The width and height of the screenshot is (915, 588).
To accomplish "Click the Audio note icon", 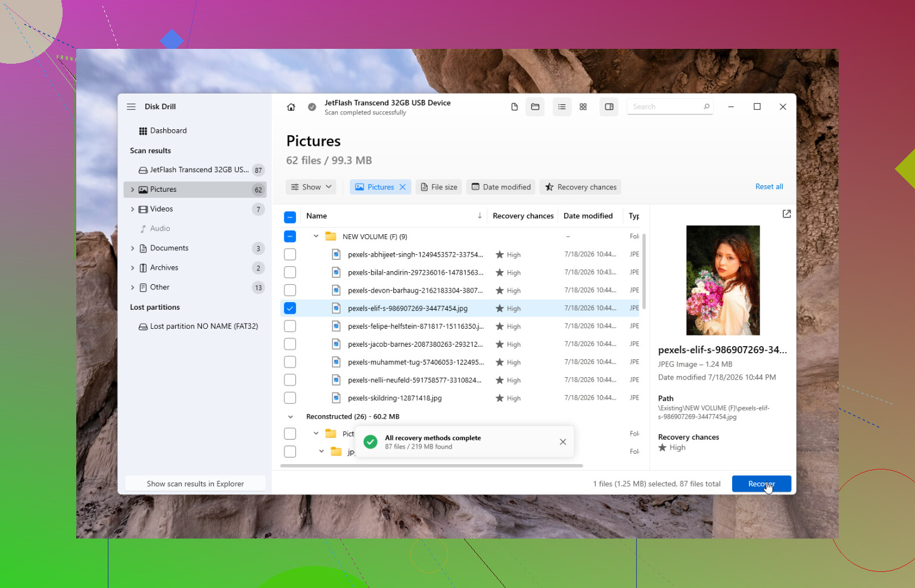I will coord(143,229).
